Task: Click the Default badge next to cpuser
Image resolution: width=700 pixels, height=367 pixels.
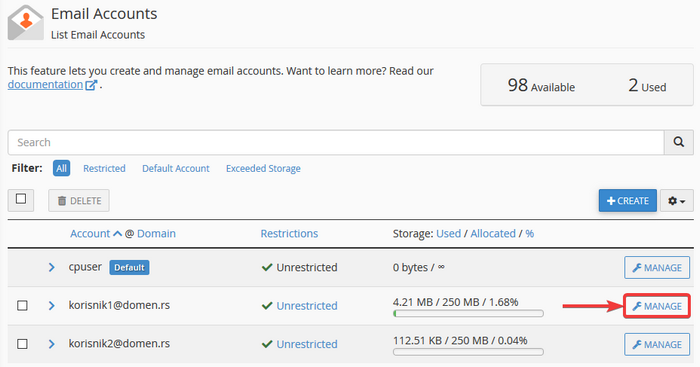Action: (129, 267)
